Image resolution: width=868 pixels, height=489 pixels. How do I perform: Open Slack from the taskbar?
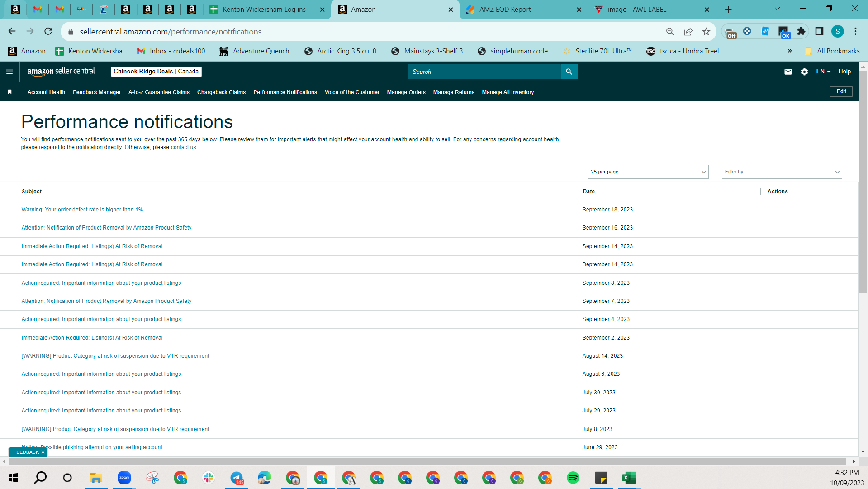tap(209, 478)
